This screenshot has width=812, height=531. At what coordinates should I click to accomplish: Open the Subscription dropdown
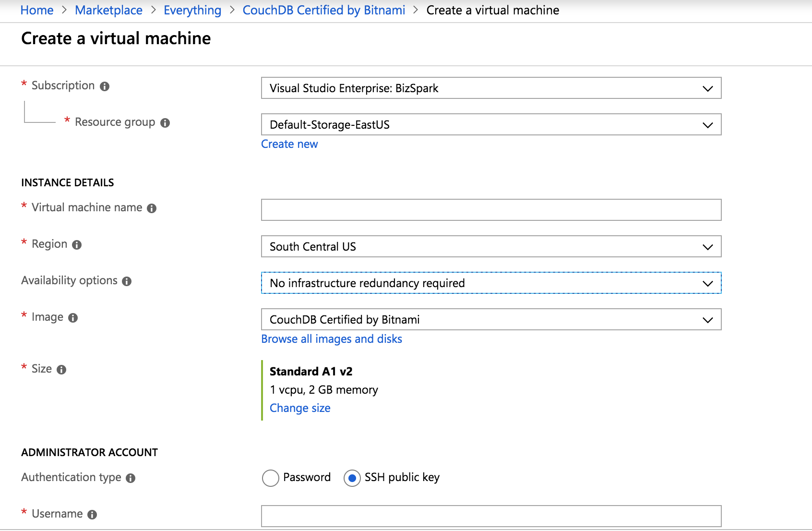click(x=491, y=88)
